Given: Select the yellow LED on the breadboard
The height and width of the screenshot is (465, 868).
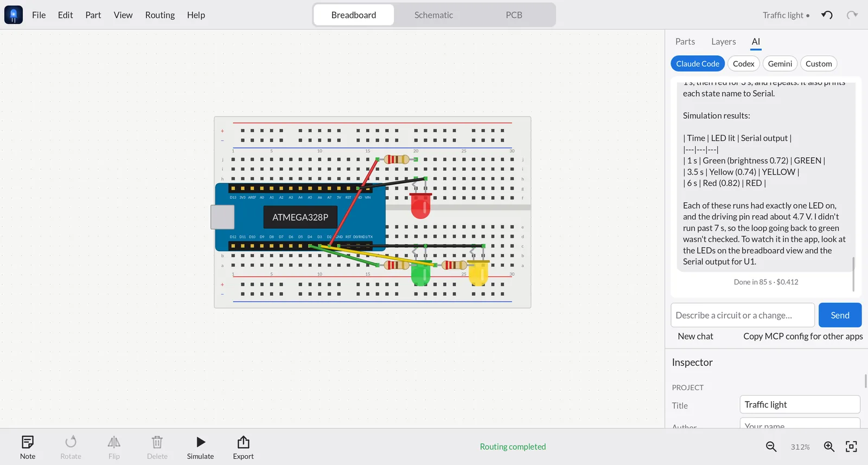Looking at the screenshot, I should click(x=478, y=273).
